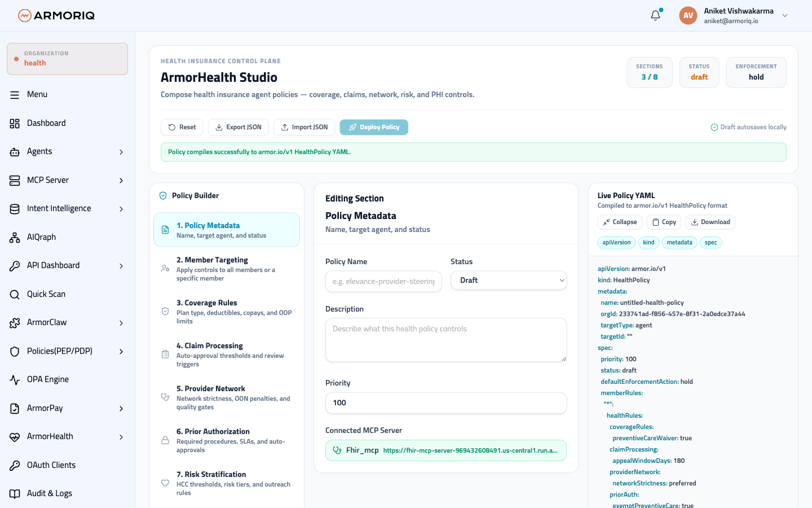Viewport: 812px width, 508px height.
Task: Click the Deploy Policy button
Action: (374, 127)
